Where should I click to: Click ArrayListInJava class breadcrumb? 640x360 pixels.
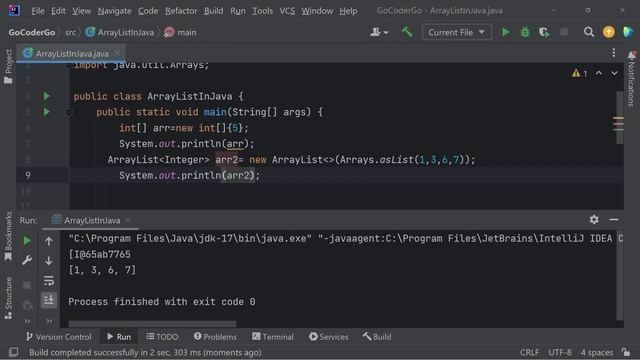click(120, 33)
